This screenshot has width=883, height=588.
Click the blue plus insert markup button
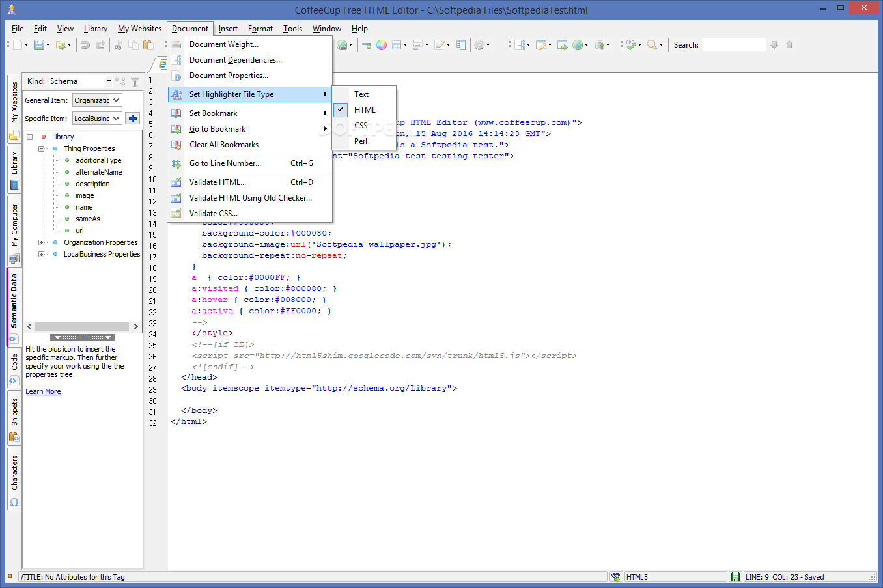[133, 119]
